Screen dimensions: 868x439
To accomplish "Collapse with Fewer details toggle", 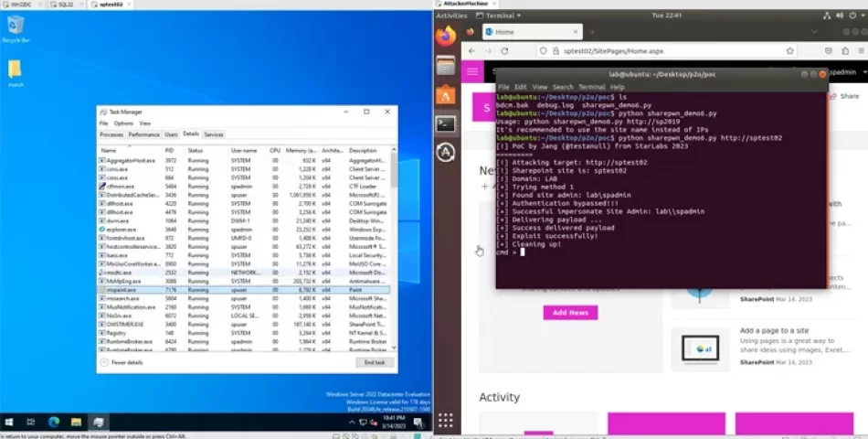I will point(122,362).
